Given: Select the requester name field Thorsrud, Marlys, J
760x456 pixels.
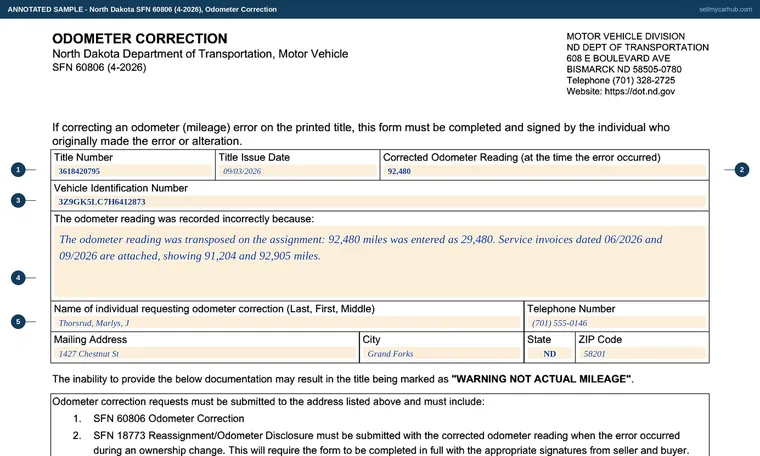Looking at the screenshot, I should pos(287,323).
